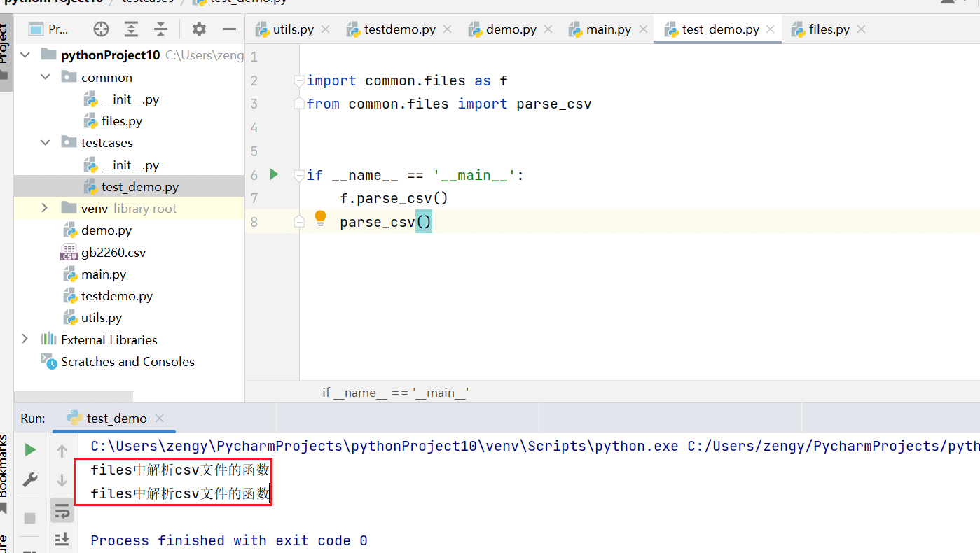
Task: Switch to files.py tab
Action: [x=829, y=29]
